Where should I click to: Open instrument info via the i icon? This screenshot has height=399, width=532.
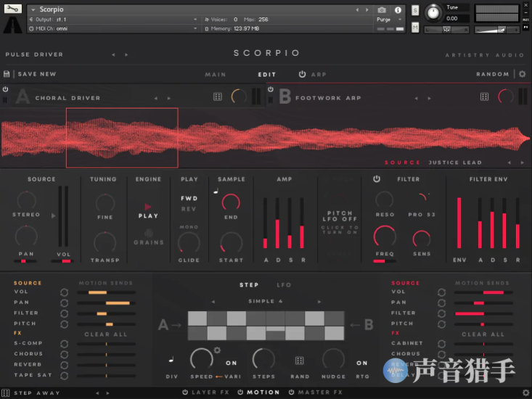(x=398, y=10)
